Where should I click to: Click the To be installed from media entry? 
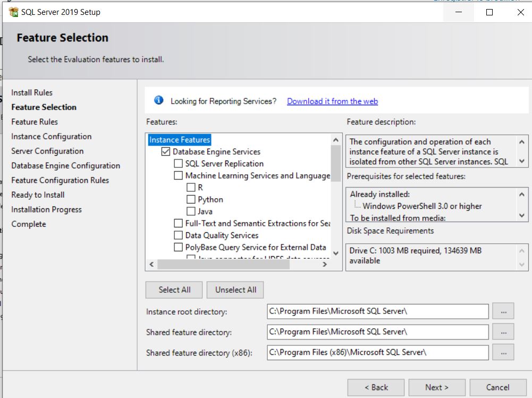[x=398, y=218]
